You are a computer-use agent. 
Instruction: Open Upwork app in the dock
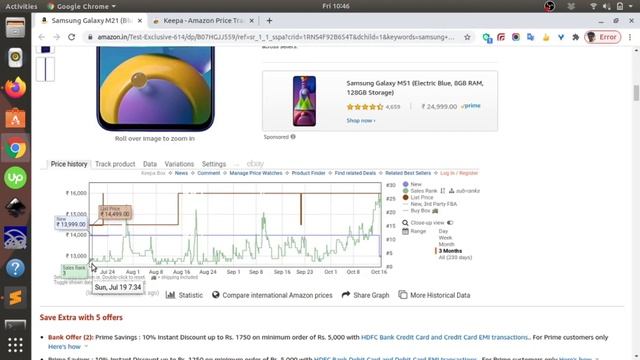tap(16, 178)
